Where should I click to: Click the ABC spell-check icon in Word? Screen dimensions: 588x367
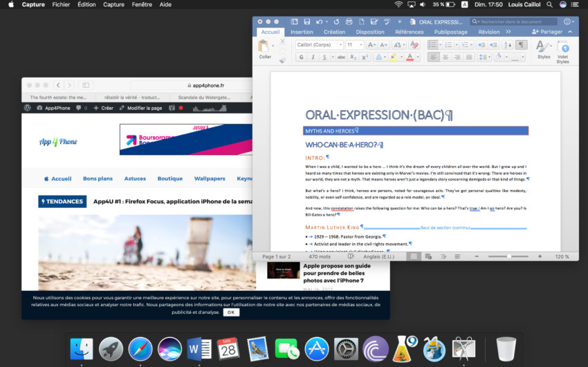pyautogui.click(x=387, y=21)
